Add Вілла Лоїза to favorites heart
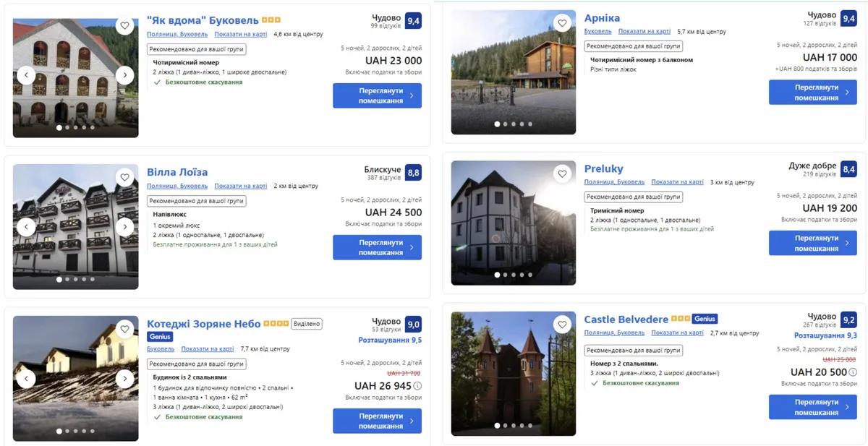868x446 pixels. [124, 177]
